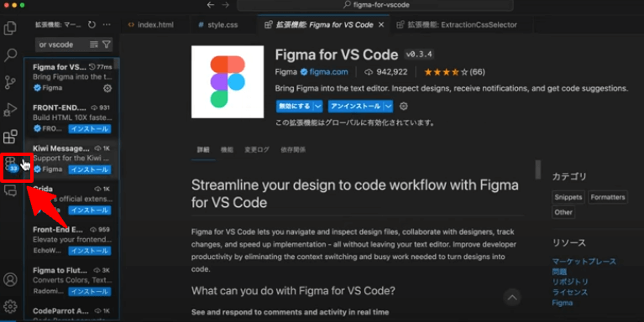The height and width of the screenshot is (322, 644).
Task: Open Source Control view
Action: pyautogui.click(x=10, y=82)
